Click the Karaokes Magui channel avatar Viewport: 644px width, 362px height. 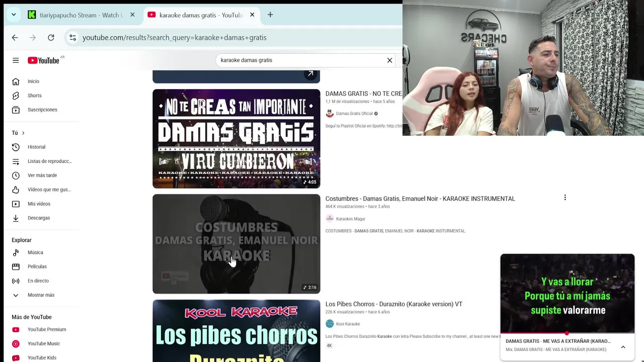pyautogui.click(x=330, y=219)
